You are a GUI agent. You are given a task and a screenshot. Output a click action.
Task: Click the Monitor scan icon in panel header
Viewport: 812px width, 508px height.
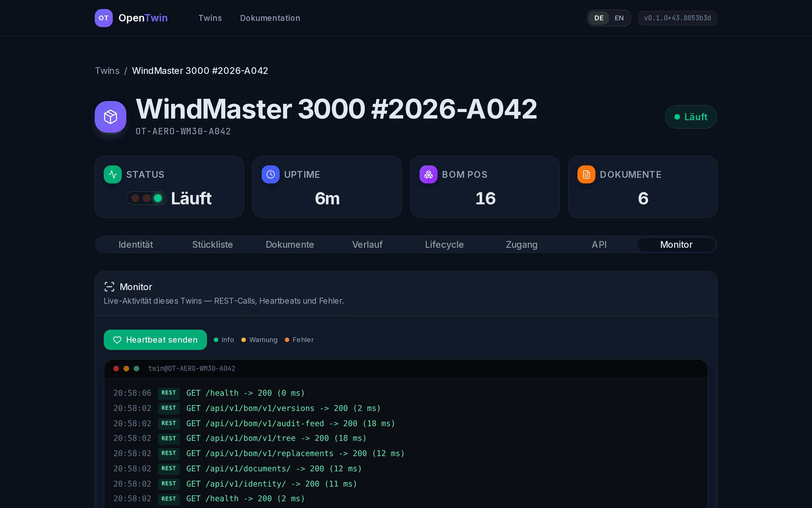tap(109, 286)
